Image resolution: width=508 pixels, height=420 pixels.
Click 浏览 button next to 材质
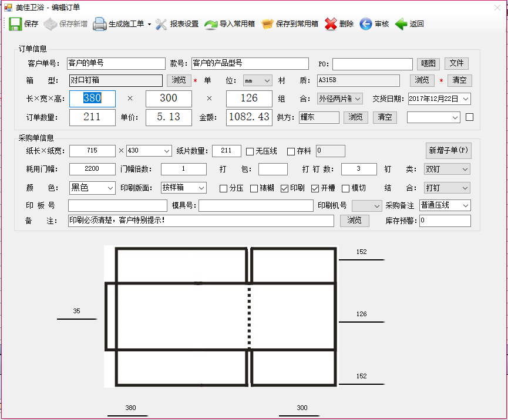pyautogui.click(x=422, y=80)
